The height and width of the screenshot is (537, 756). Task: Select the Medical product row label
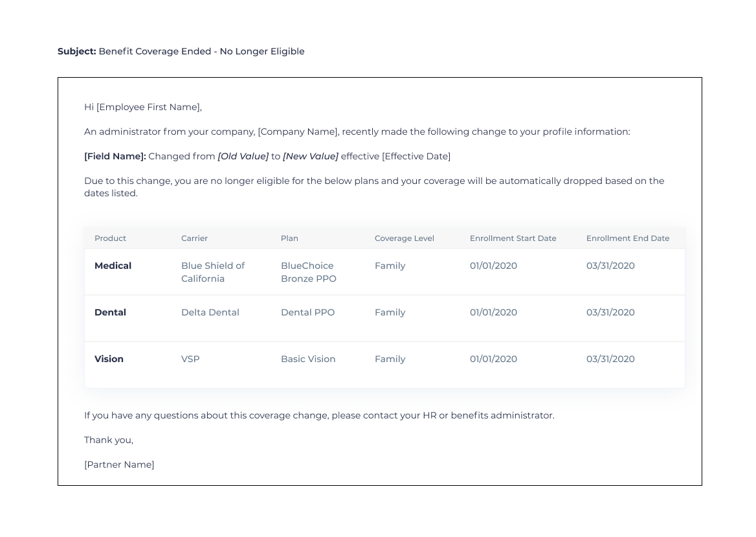[x=113, y=266]
